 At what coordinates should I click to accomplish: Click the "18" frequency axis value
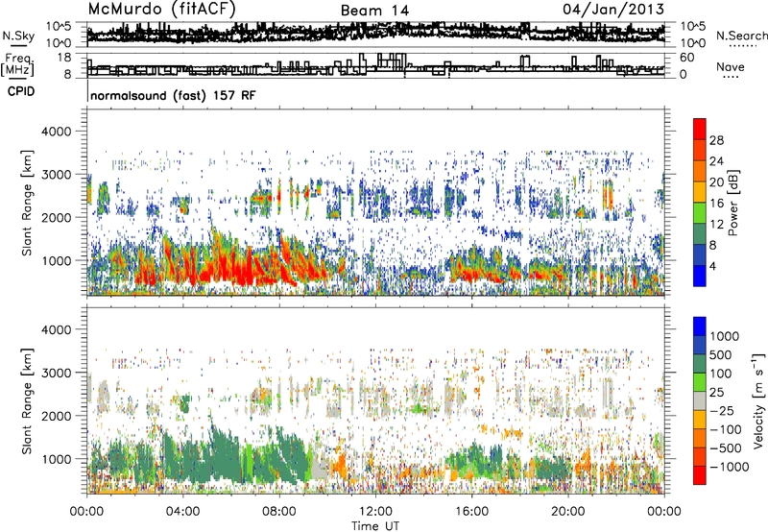point(64,58)
